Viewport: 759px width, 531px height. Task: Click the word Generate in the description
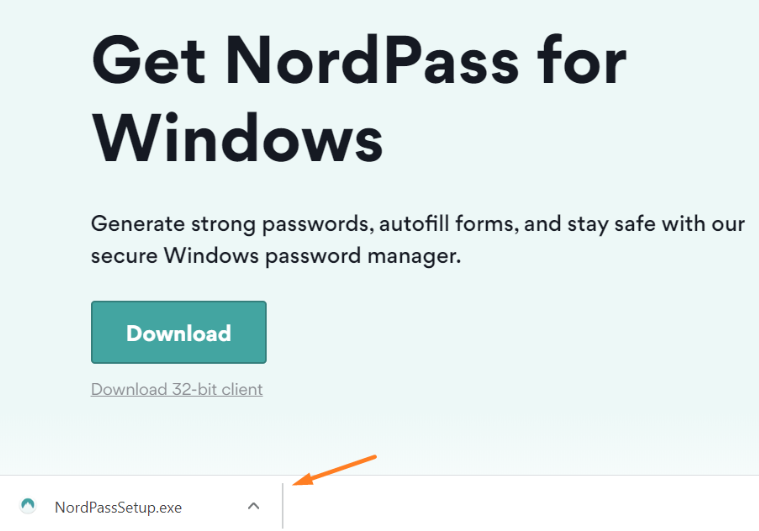point(138,224)
